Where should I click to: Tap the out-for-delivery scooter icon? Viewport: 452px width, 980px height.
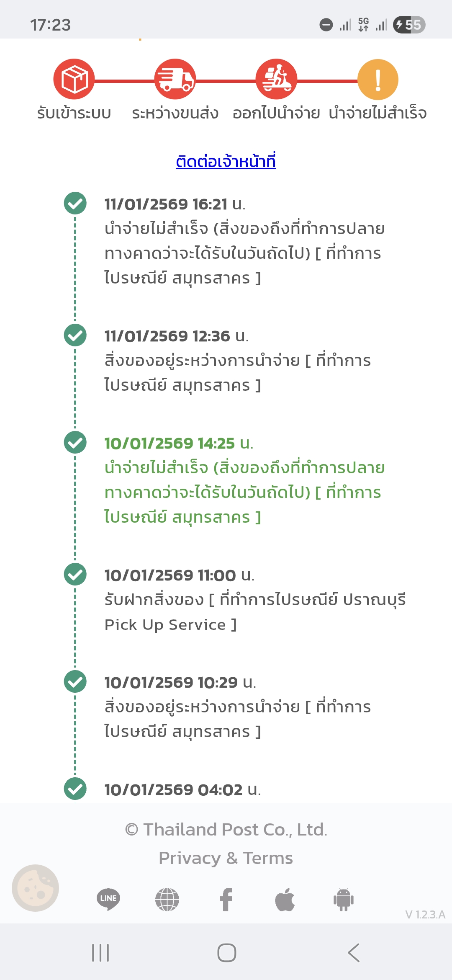(x=276, y=79)
